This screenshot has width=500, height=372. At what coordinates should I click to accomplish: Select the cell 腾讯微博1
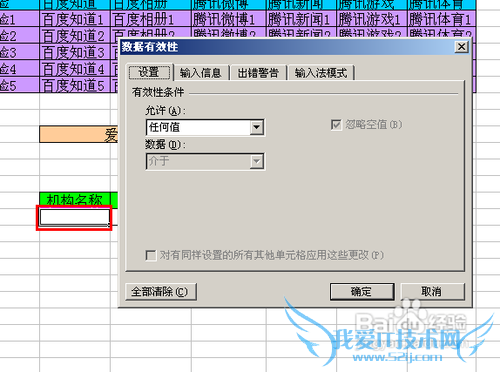tap(229, 20)
